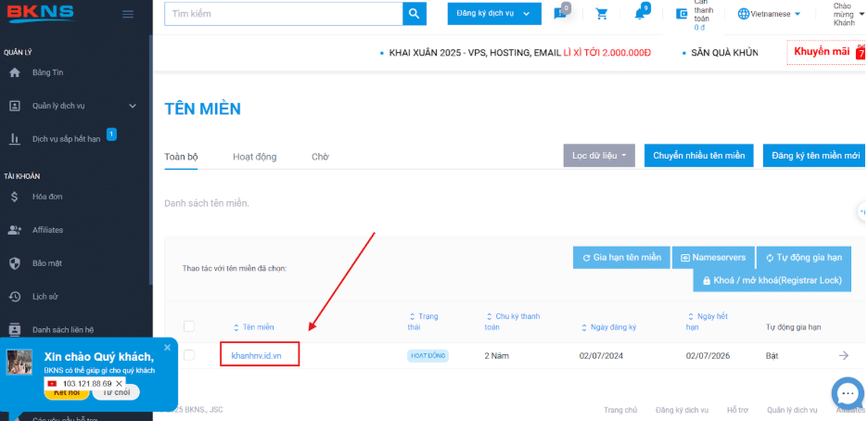Image resolution: width=868 pixels, height=421 pixels.
Task: Open the live chat bubble icon
Action: point(848,393)
